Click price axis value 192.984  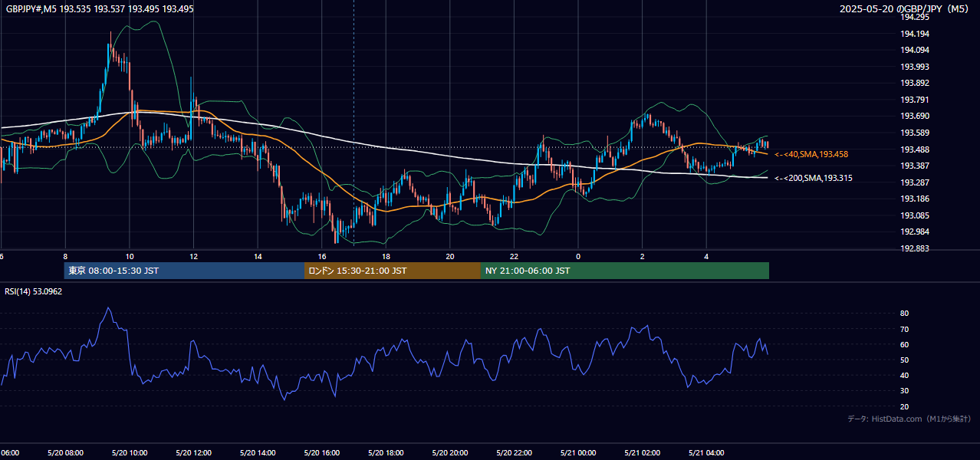point(915,232)
